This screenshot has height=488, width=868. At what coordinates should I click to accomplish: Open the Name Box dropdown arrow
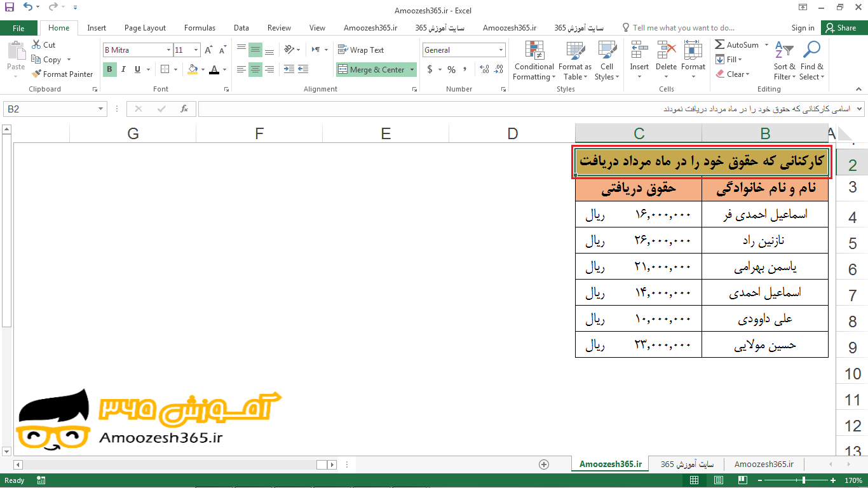(x=101, y=109)
